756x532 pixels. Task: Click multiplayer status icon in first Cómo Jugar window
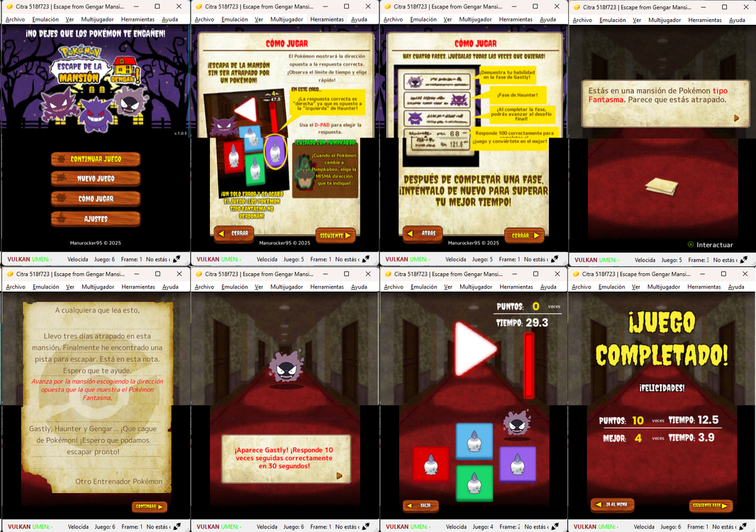tap(366, 259)
